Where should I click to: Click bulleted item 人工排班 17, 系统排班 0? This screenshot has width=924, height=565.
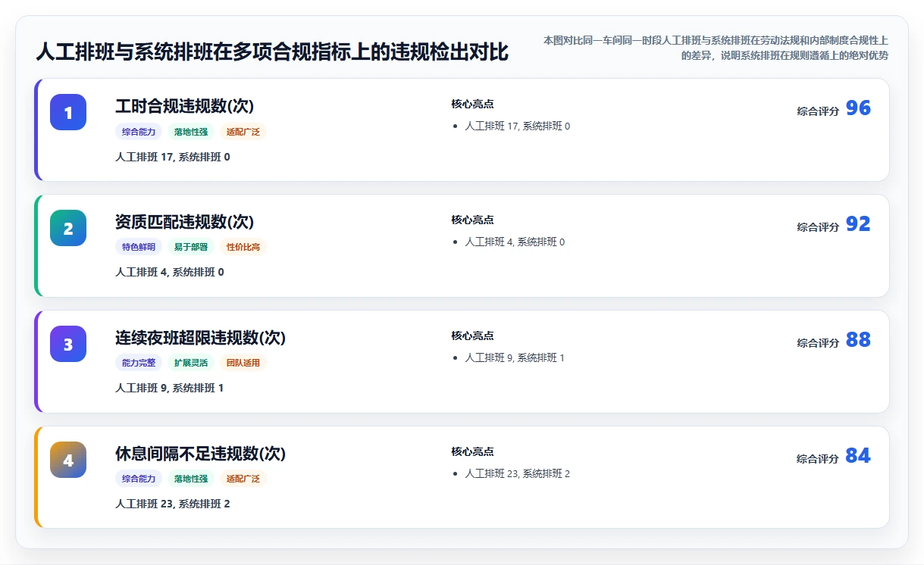(517, 126)
